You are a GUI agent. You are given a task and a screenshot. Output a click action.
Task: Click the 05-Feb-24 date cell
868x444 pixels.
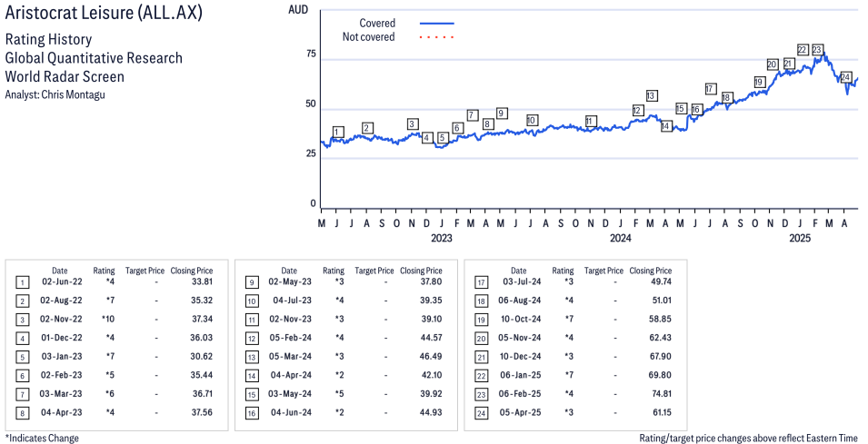(x=290, y=338)
